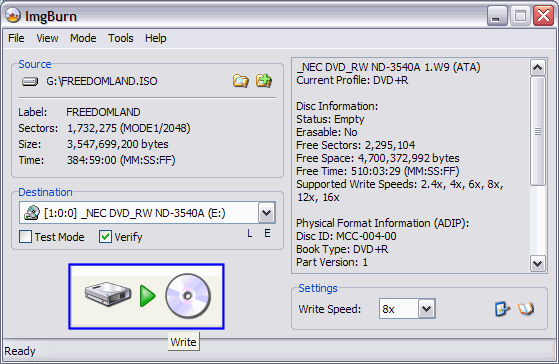Click the hard drive icon beside the source path
The height and width of the screenshot is (364, 559).
[30, 82]
